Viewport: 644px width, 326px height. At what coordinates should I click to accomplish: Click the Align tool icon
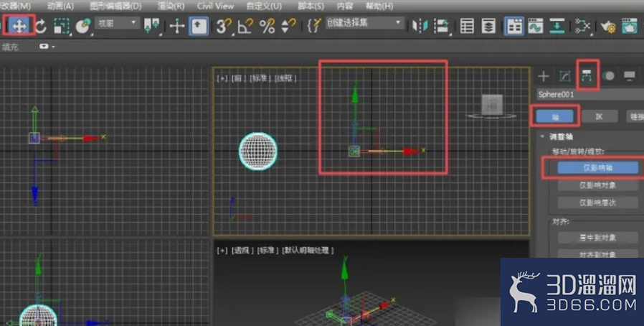(442, 27)
